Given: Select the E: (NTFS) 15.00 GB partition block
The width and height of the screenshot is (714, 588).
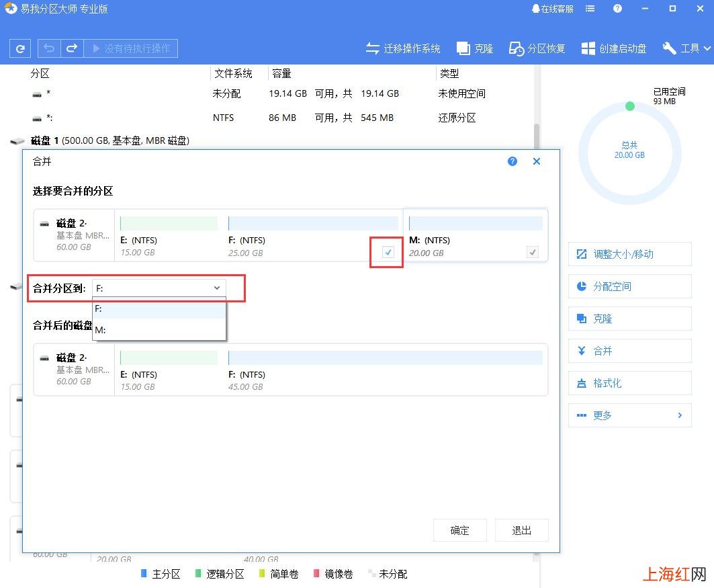Looking at the screenshot, I should [x=169, y=236].
